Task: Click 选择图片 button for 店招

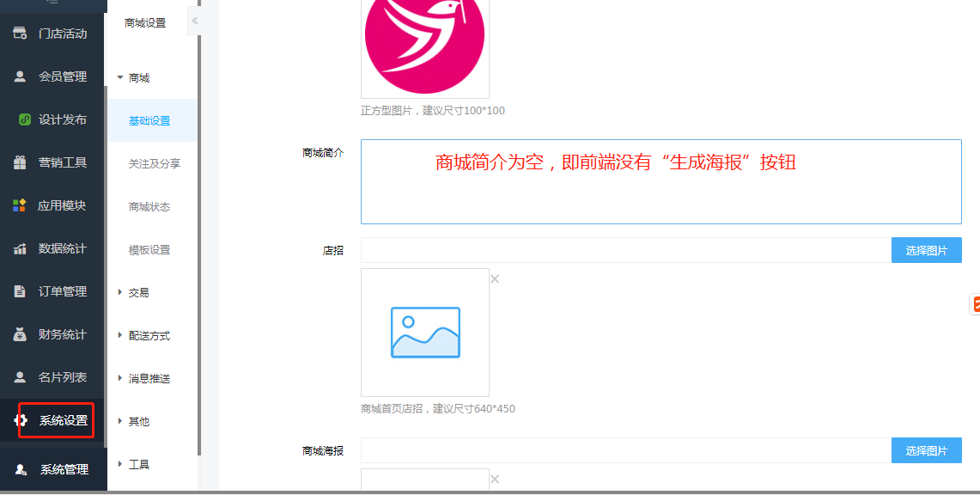Action: [926, 250]
